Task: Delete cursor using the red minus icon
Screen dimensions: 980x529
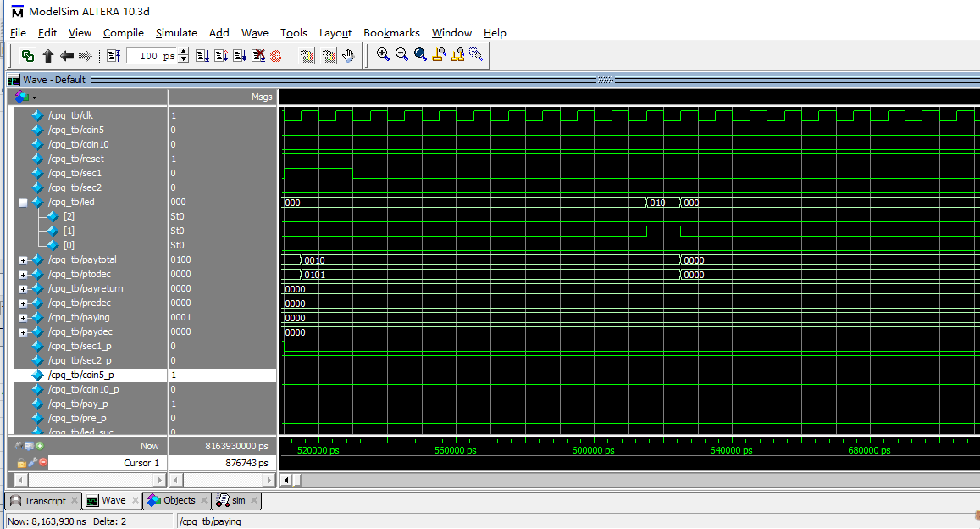Action: click(x=42, y=463)
